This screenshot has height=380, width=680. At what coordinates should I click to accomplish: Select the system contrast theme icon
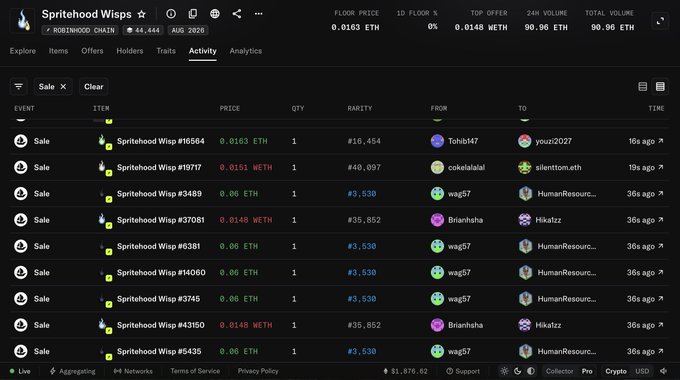[x=531, y=371]
